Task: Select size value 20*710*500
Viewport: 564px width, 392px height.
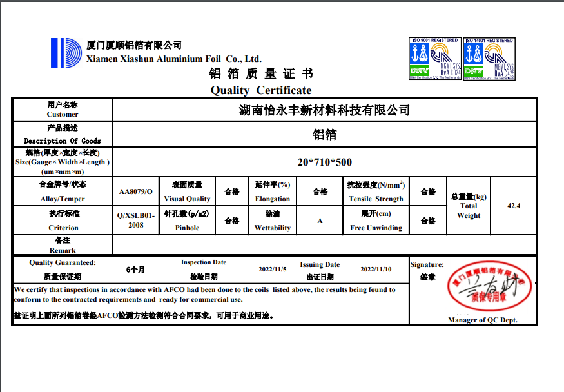Action: (x=324, y=162)
